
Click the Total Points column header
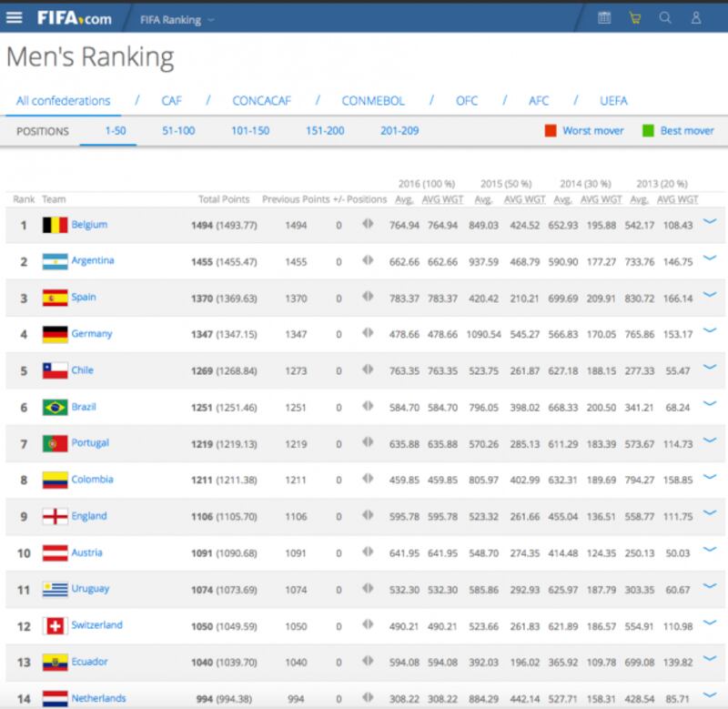[224, 199]
